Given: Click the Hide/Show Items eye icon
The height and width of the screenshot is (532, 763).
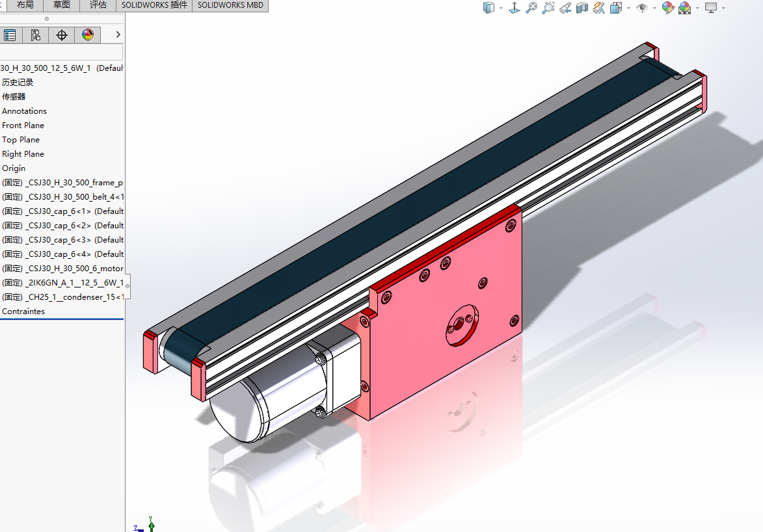Looking at the screenshot, I should (x=642, y=8).
